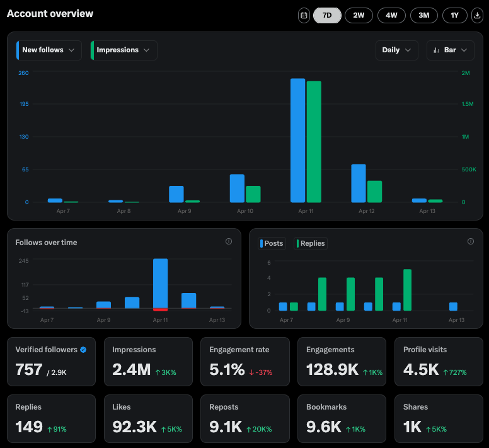Click the tallest bar in Follows over time
This screenshot has height=448, width=489.
tap(160, 284)
